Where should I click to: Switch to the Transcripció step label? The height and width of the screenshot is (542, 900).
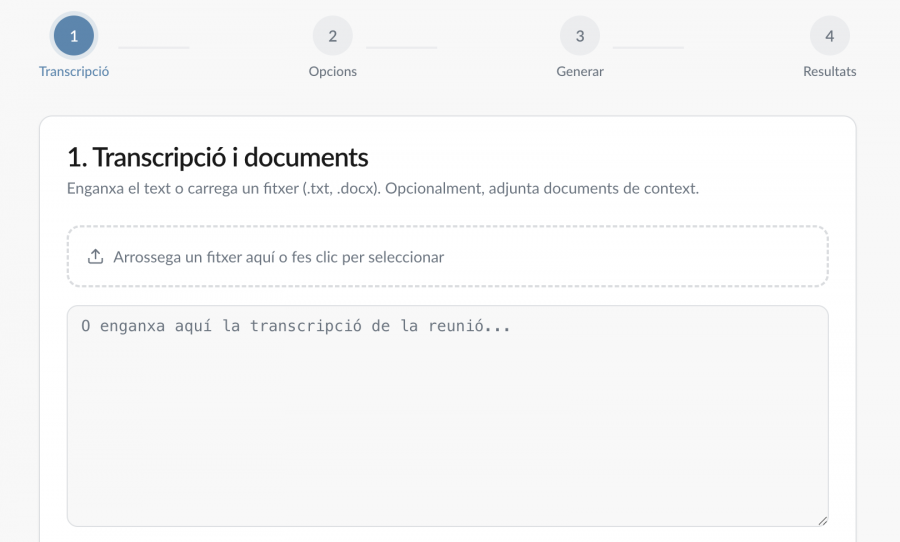coord(74,72)
